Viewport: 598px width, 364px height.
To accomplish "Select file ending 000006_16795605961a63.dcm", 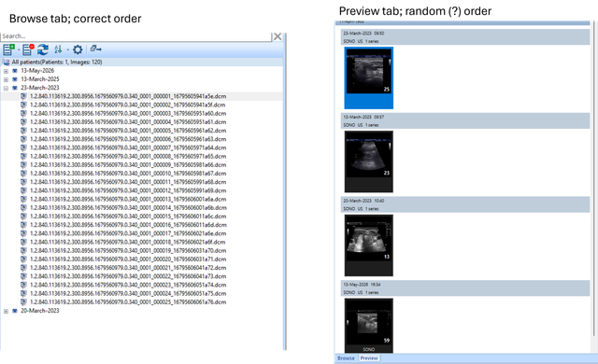I will coord(128,139).
